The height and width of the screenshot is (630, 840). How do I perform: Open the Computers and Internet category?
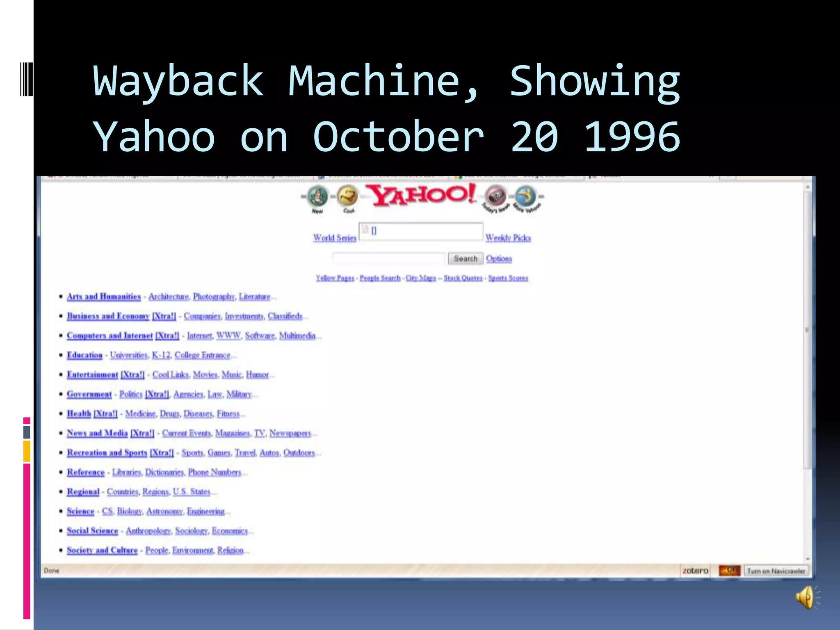pos(110,335)
